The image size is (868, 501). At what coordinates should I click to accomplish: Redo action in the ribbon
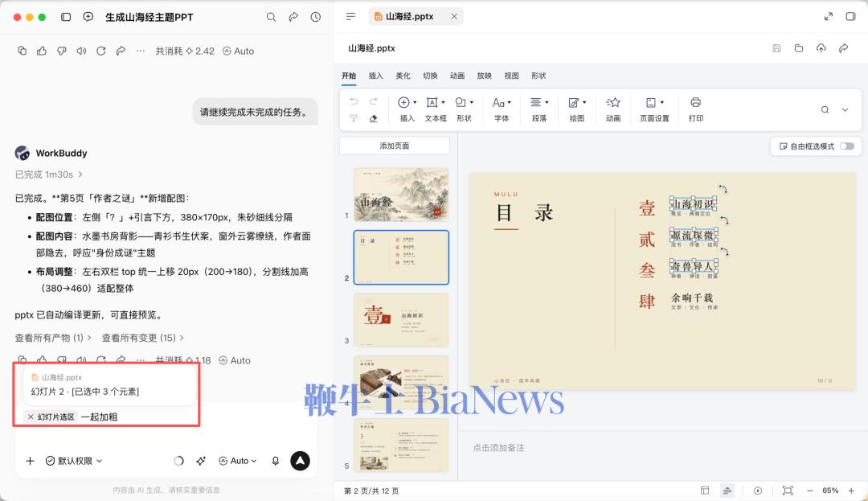pyautogui.click(x=374, y=101)
